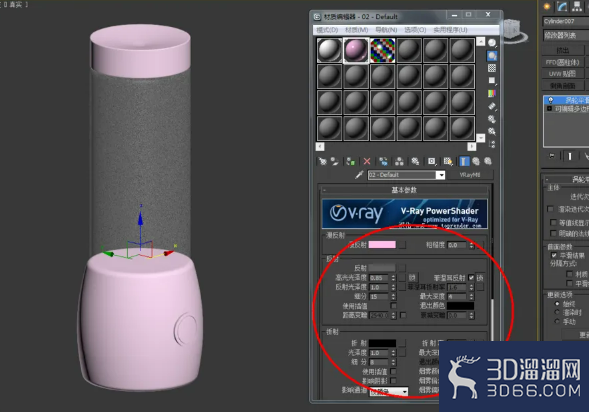Open the Modify panel arc icon

point(562,6)
